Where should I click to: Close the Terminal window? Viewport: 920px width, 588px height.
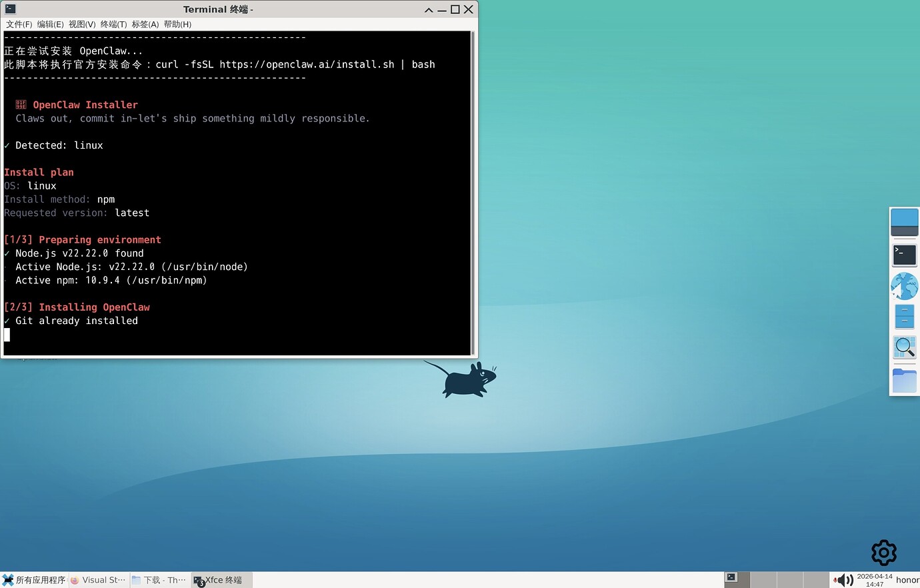469,10
